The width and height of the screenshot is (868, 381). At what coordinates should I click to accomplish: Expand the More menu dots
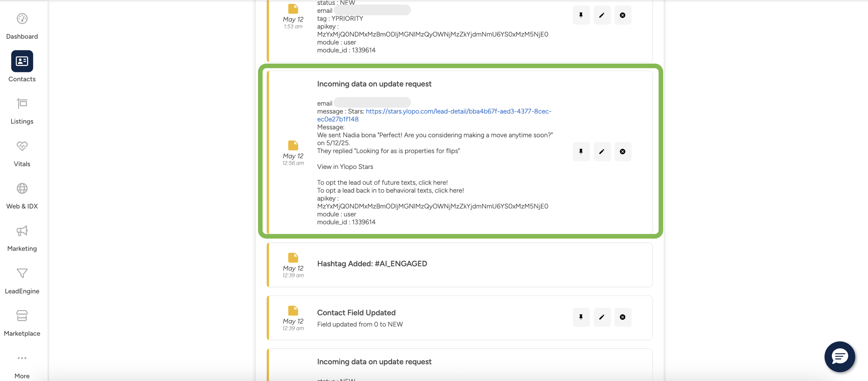[22, 358]
